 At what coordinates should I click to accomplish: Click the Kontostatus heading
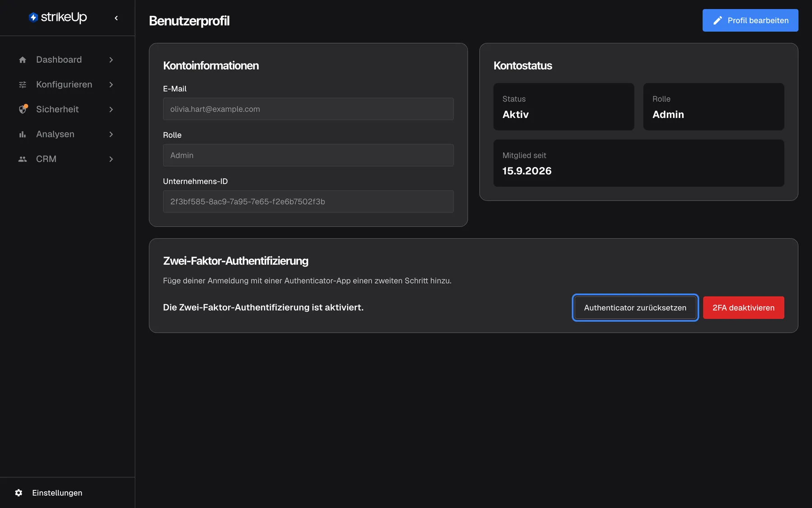coord(522,65)
